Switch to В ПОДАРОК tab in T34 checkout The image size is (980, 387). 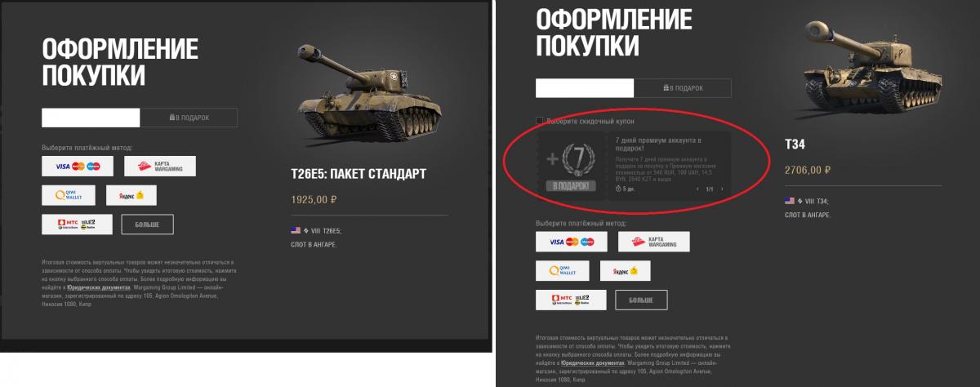(683, 88)
